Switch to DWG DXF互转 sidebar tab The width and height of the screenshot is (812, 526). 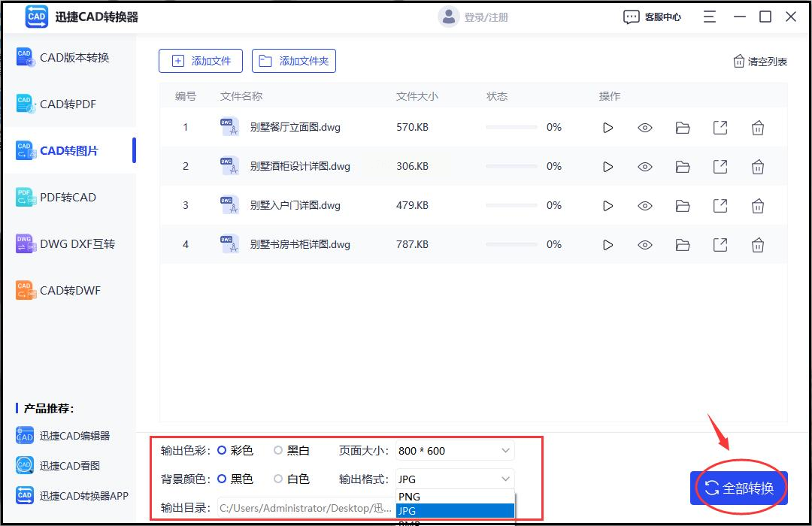coord(69,244)
